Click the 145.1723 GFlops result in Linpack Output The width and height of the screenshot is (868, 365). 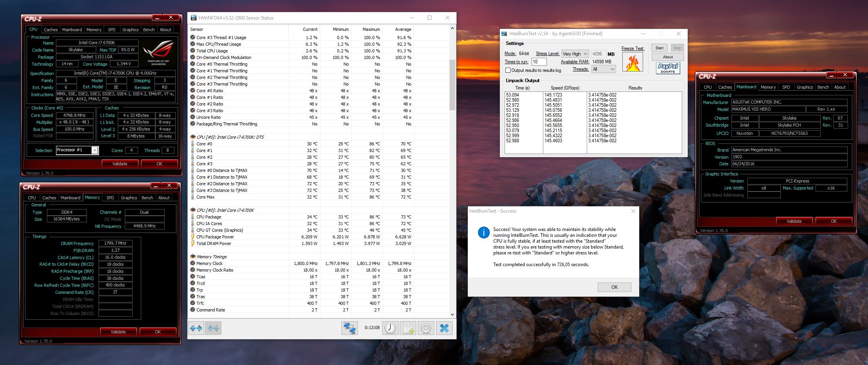(x=553, y=95)
